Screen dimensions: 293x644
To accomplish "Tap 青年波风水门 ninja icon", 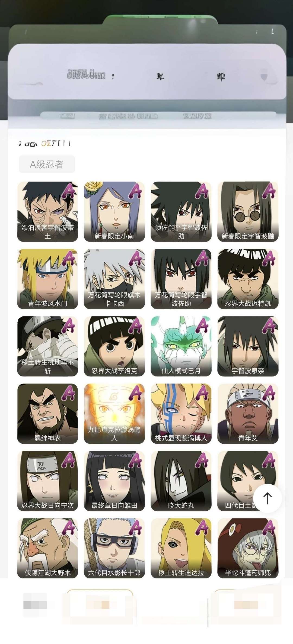I will click(47, 279).
